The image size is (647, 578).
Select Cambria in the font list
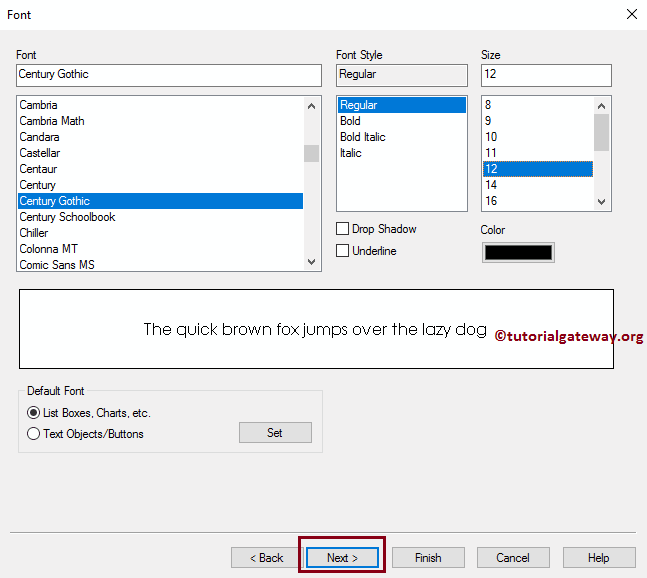(x=161, y=105)
